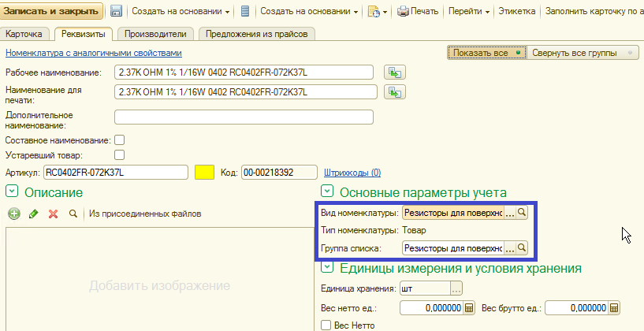Switch to the Производители tab

[x=156, y=34]
